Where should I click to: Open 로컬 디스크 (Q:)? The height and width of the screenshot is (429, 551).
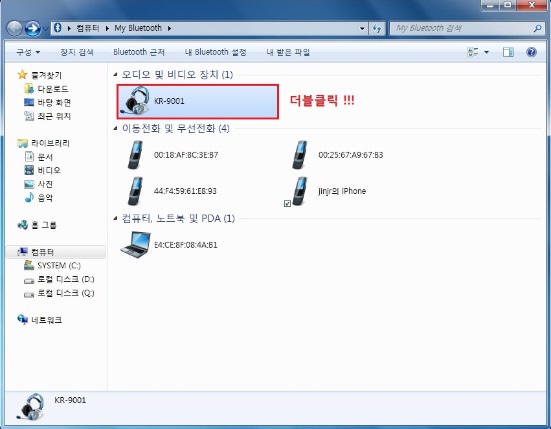[59, 293]
